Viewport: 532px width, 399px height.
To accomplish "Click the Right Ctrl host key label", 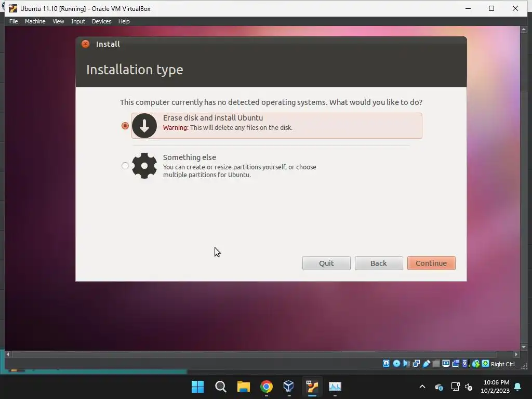I will pos(503,364).
